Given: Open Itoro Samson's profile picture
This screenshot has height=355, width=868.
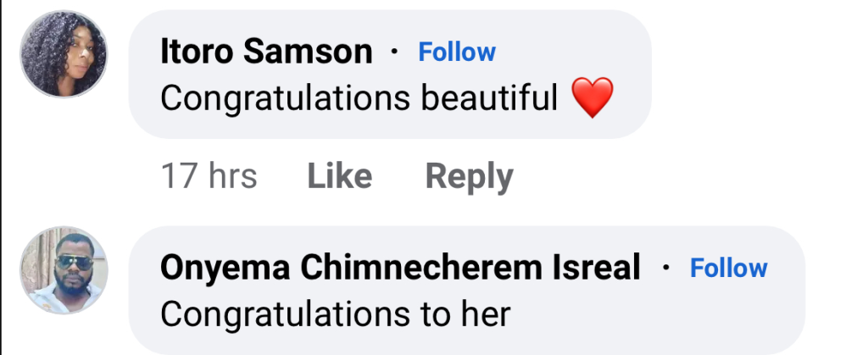Looking at the screenshot, I should [x=63, y=53].
